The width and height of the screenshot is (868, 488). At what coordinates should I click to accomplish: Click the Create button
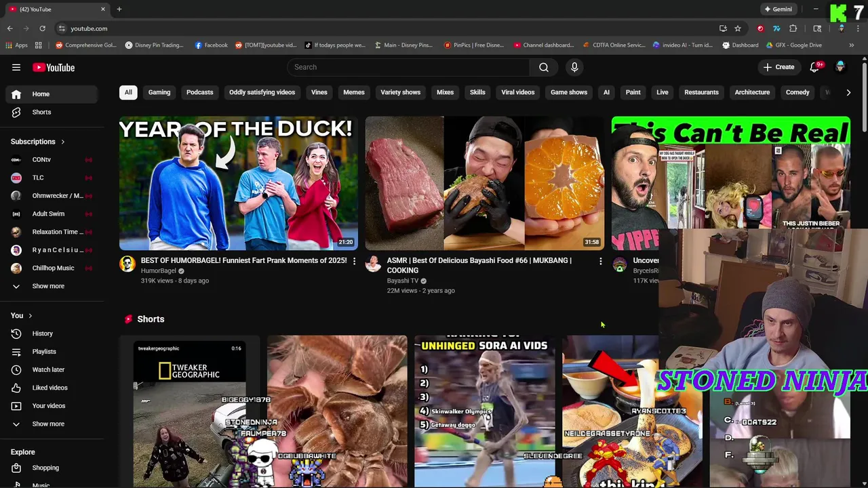pyautogui.click(x=778, y=67)
